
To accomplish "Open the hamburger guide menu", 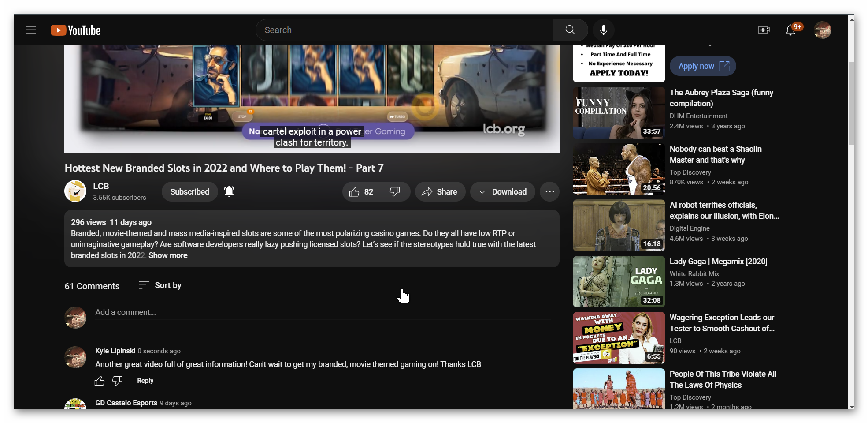I will pos(31,30).
